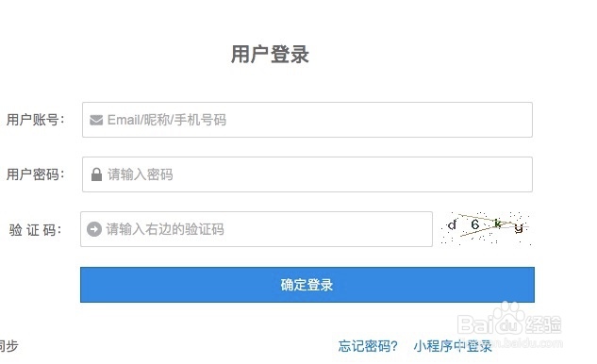Click the circled arrow icon in captcha field
This screenshot has width=597, height=364.
(94, 229)
